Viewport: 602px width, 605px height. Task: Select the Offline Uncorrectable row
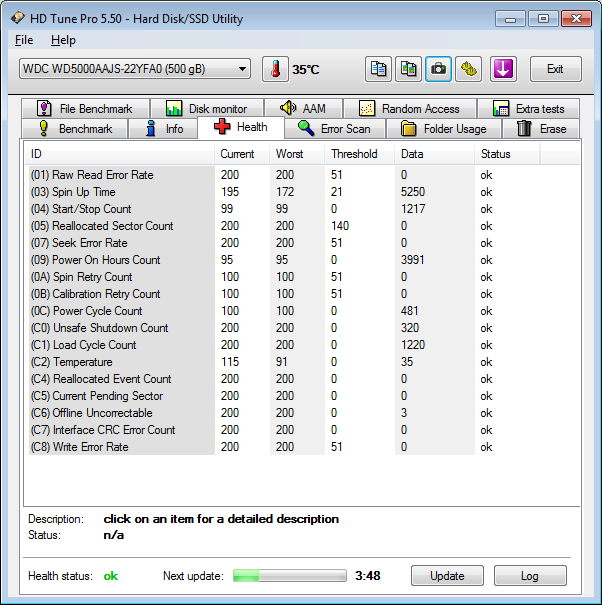(x=304, y=412)
